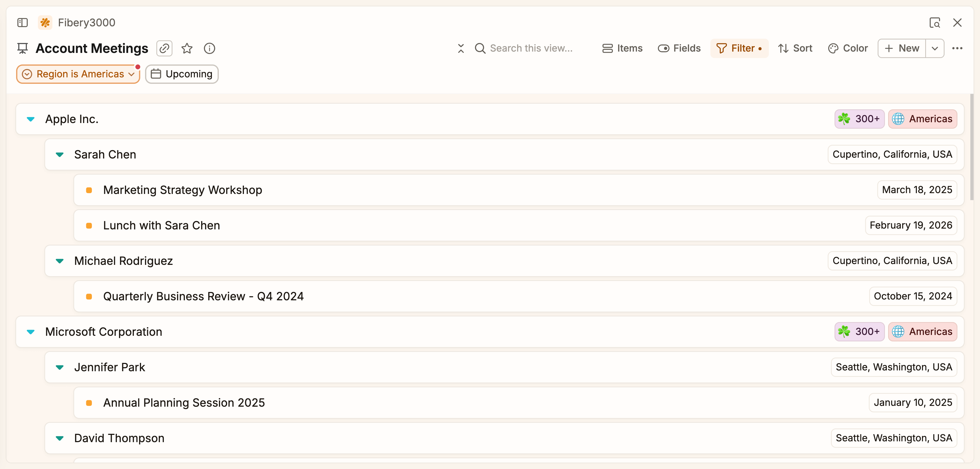Open the more options ellipsis menu
Image resolution: width=980 pixels, height=469 pixels.
click(x=958, y=48)
